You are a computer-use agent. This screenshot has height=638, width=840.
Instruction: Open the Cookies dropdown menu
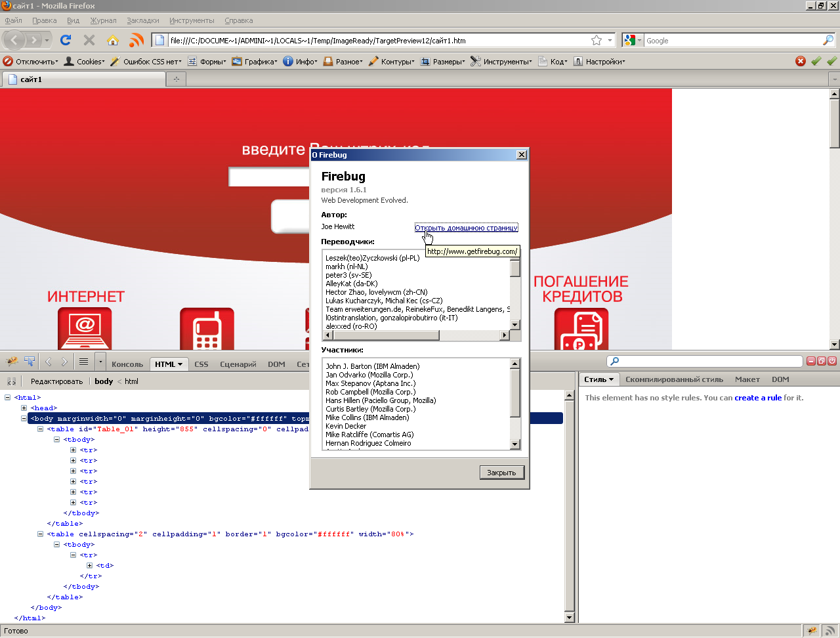pos(85,62)
